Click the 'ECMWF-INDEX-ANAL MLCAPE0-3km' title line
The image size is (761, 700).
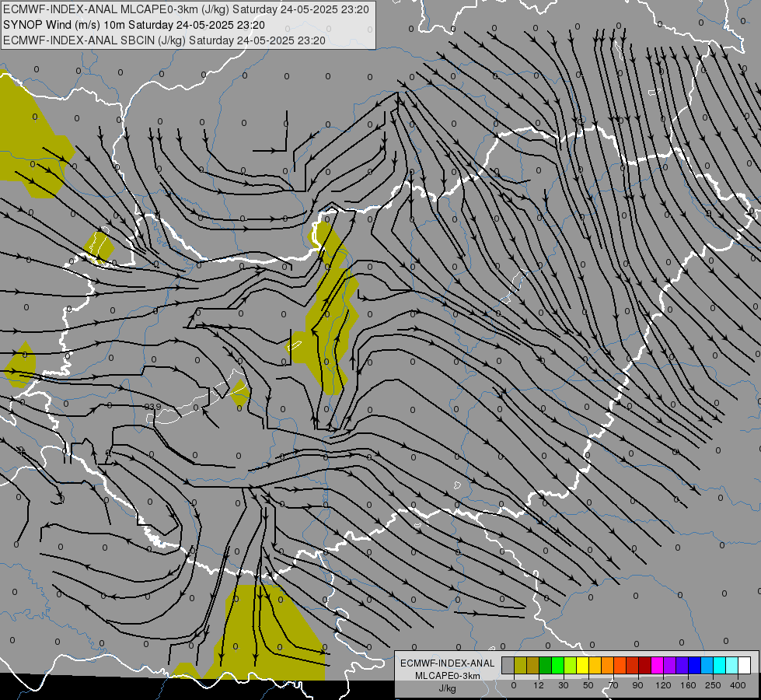186,9
